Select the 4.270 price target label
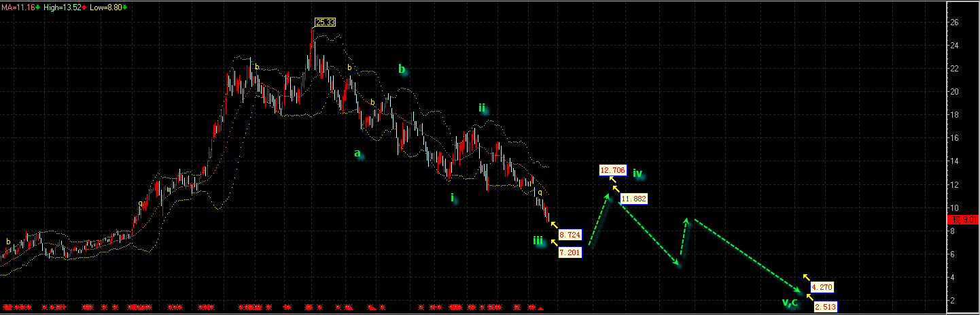 coord(822,287)
